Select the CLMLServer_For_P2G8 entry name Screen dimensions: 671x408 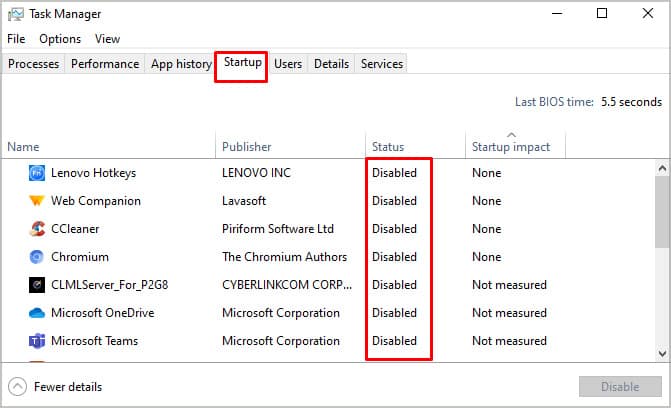pyautogui.click(x=110, y=285)
